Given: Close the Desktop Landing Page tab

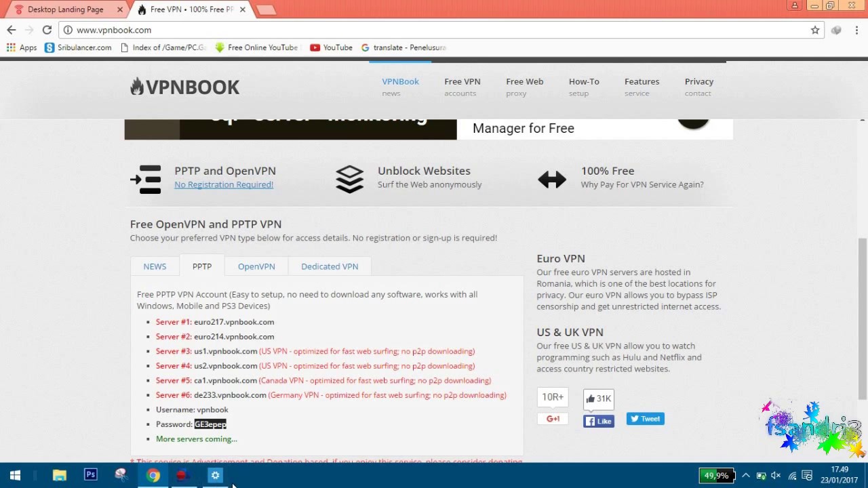Looking at the screenshot, I should click(x=120, y=9).
